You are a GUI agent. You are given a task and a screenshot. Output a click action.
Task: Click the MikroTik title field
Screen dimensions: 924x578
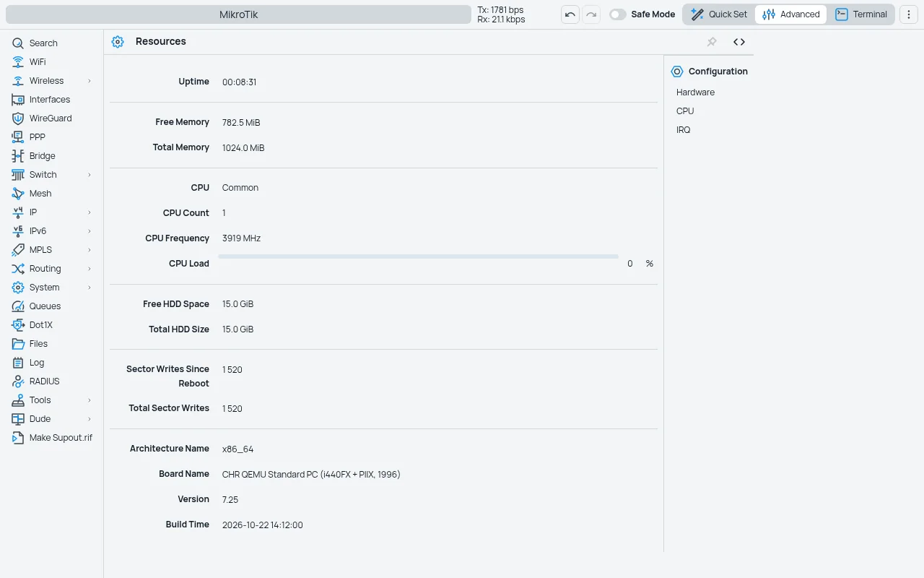pos(238,14)
